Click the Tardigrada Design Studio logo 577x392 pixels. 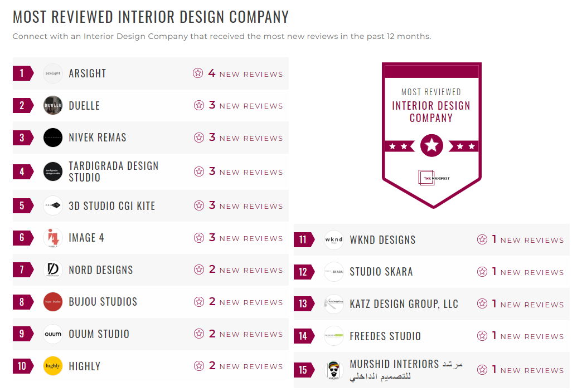(x=52, y=171)
